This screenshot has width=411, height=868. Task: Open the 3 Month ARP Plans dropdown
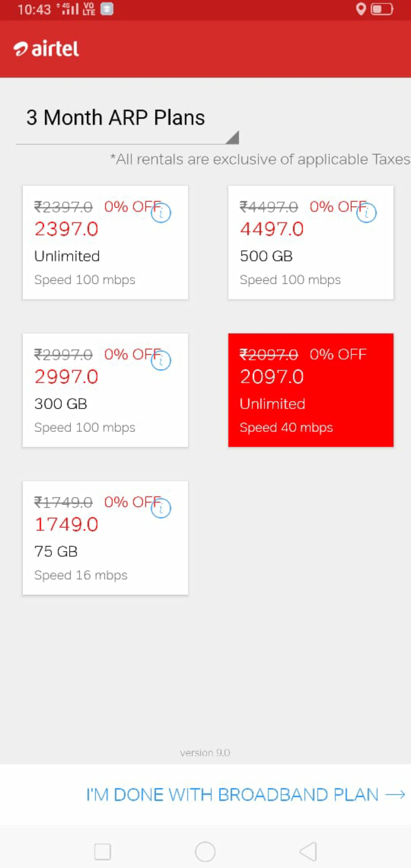116,118
